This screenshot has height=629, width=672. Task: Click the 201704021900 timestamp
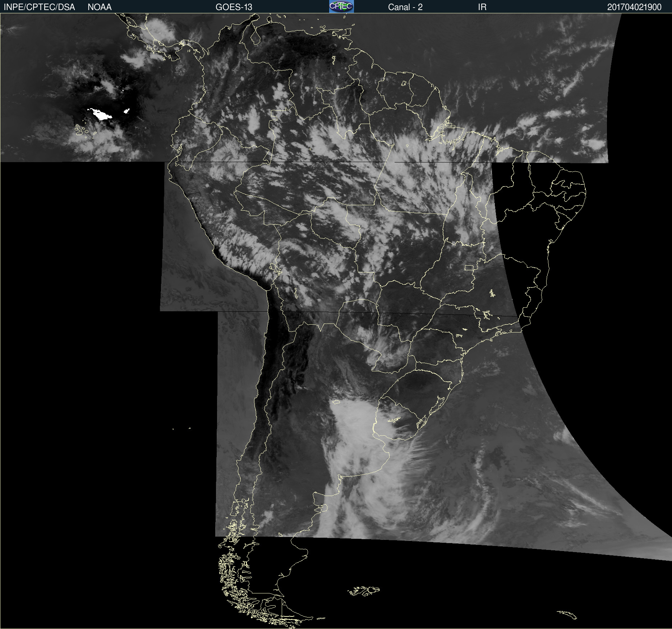634,7
